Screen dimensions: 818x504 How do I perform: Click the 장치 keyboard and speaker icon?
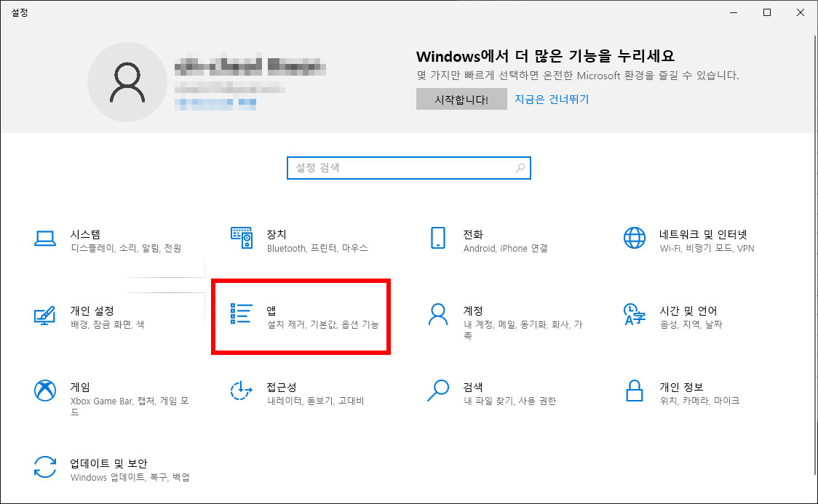click(242, 238)
